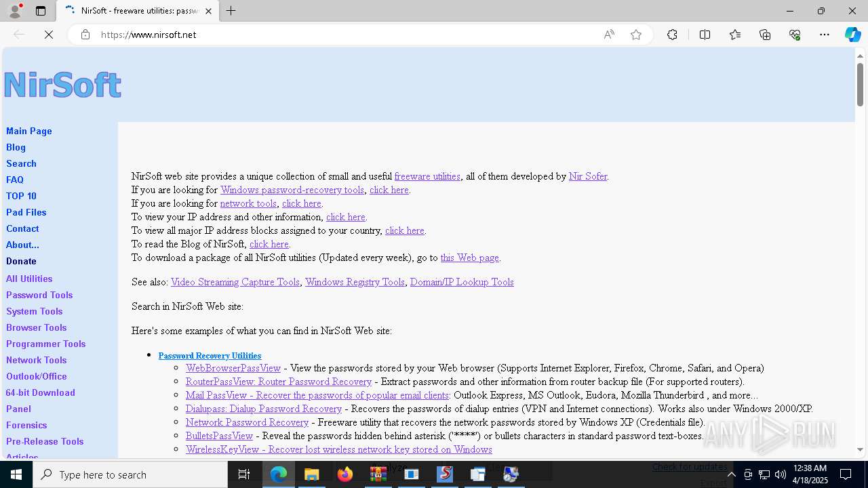Image resolution: width=868 pixels, height=488 pixels.
Task: Click the taskbar search box
Action: point(130,474)
